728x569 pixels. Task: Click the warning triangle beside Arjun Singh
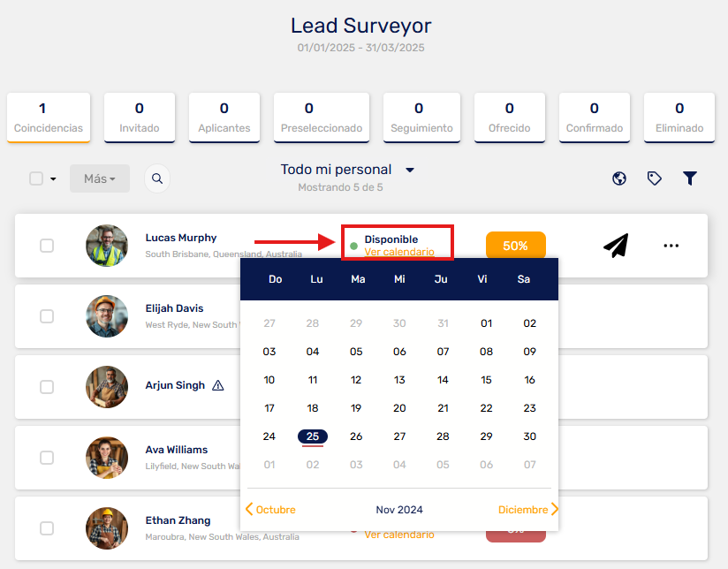(x=217, y=385)
